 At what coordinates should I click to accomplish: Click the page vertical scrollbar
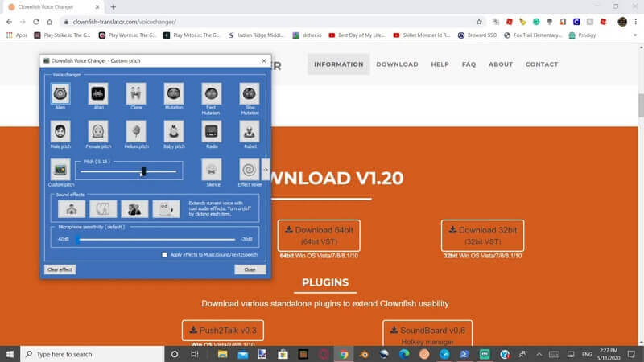click(x=641, y=105)
